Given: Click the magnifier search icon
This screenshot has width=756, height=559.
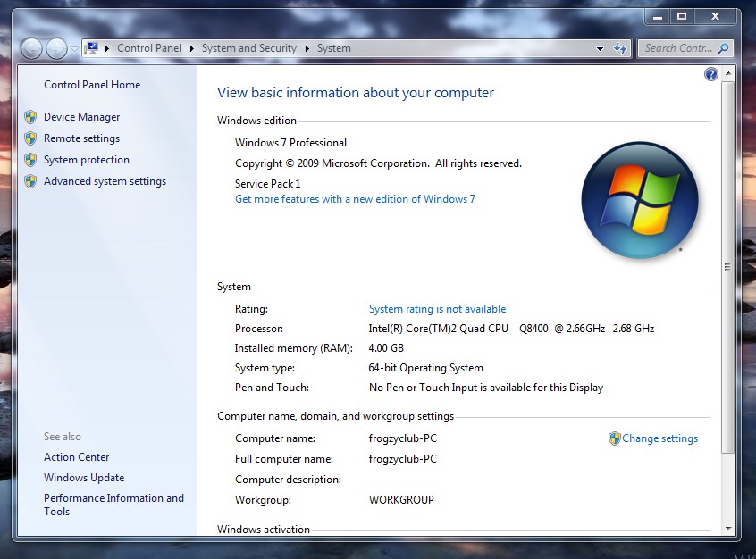Looking at the screenshot, I should pos(723,48).
